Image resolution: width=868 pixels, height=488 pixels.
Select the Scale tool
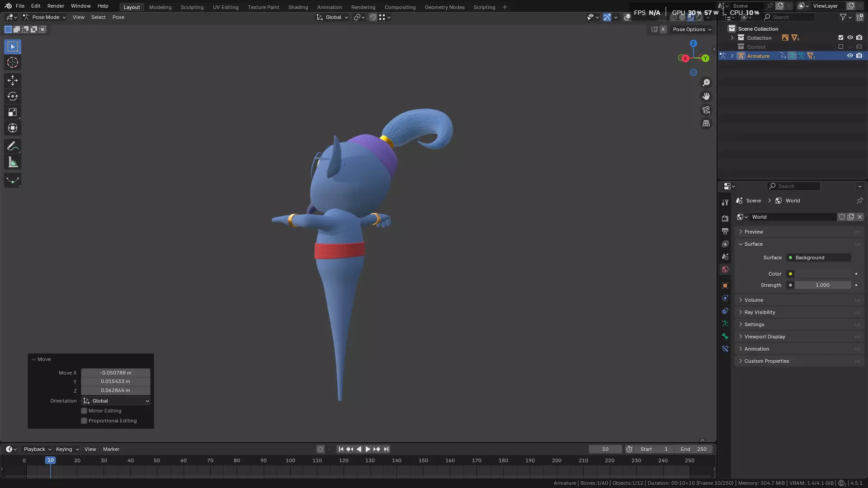13,112
